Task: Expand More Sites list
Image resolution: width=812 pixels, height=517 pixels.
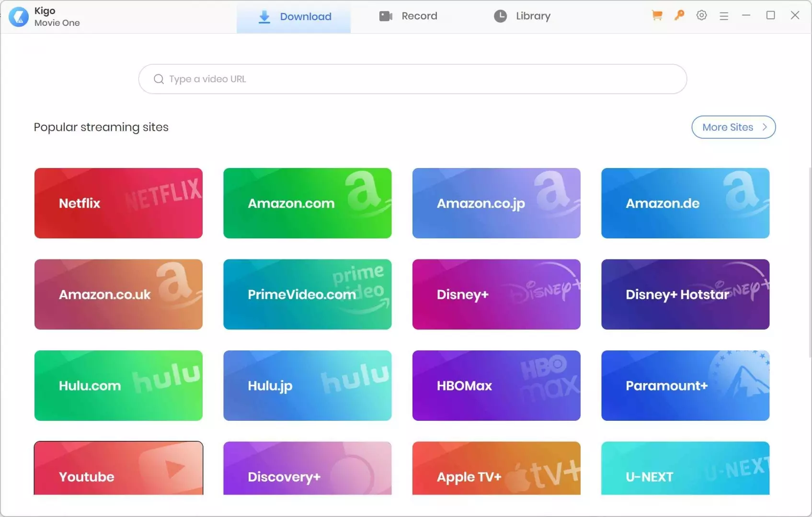Action: (x=733, y=127)
